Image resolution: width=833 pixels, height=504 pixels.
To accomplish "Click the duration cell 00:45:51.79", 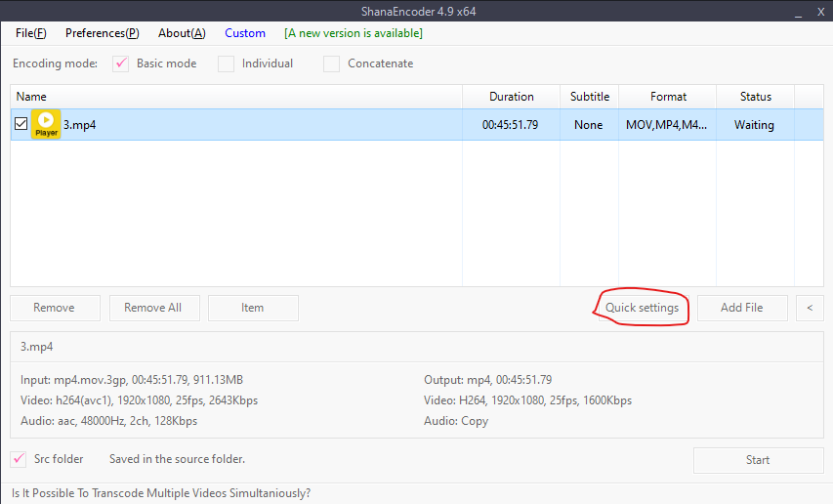I will 510,125.
